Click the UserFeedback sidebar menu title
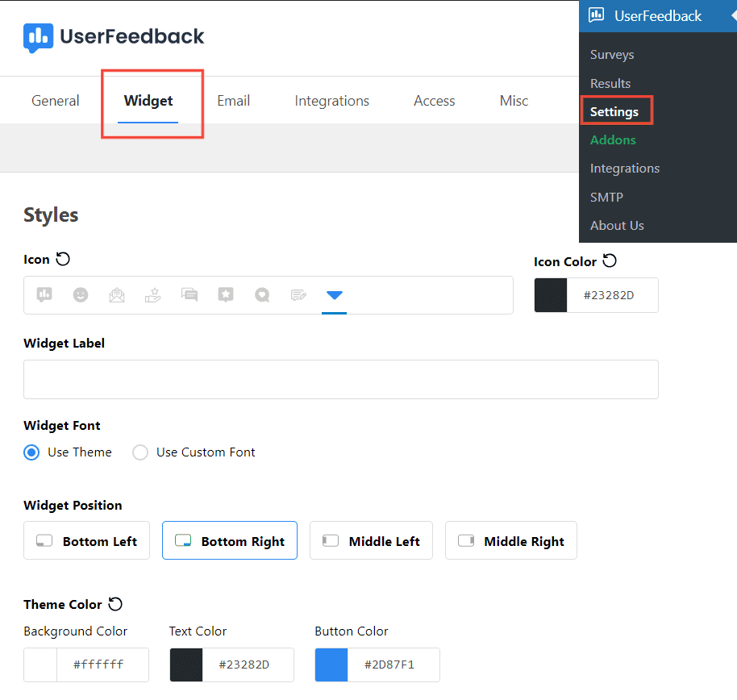This screenshot has width=737, height=700. 657,16
